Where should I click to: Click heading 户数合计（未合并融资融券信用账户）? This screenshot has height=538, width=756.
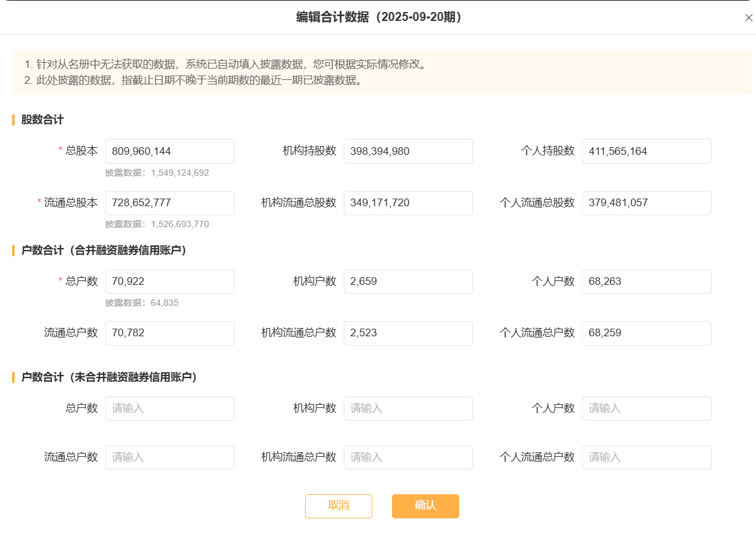click(x=109, y=377)
